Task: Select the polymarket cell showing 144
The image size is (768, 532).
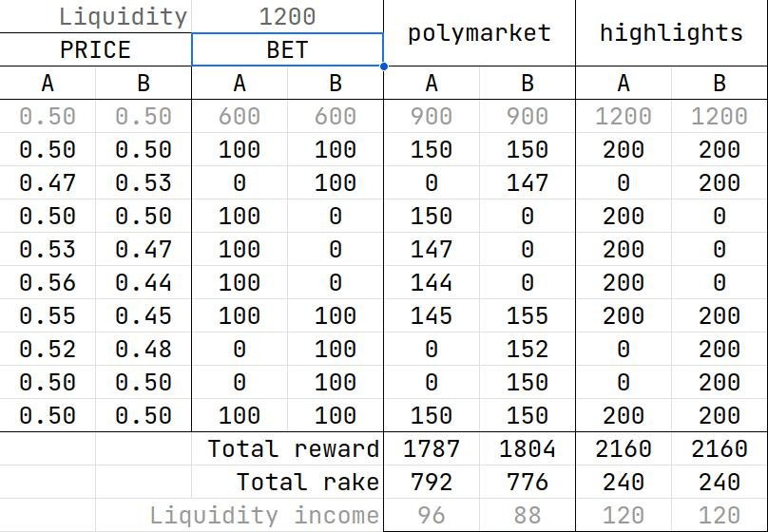Action: click(431, 282)
